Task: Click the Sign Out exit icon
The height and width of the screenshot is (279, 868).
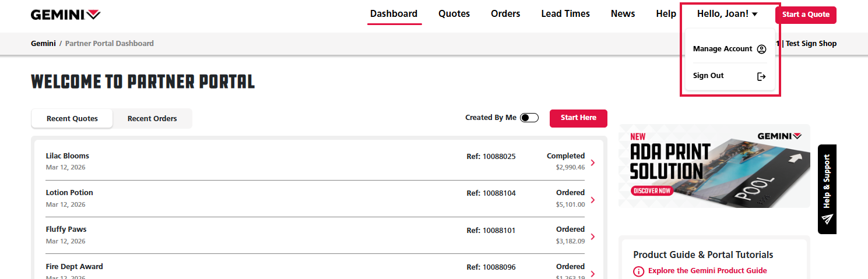Action: [x=761, y=76]
